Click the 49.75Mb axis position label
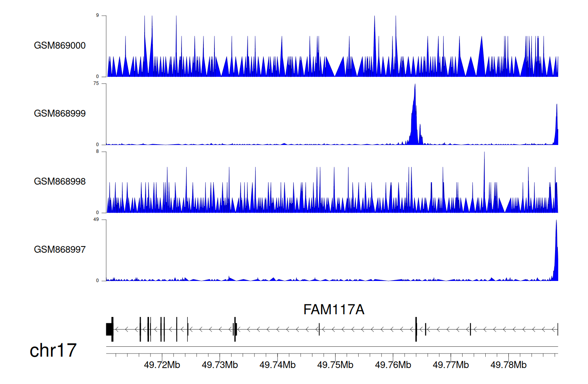Viewport: 588px width, 384px height. click(335, 365)
